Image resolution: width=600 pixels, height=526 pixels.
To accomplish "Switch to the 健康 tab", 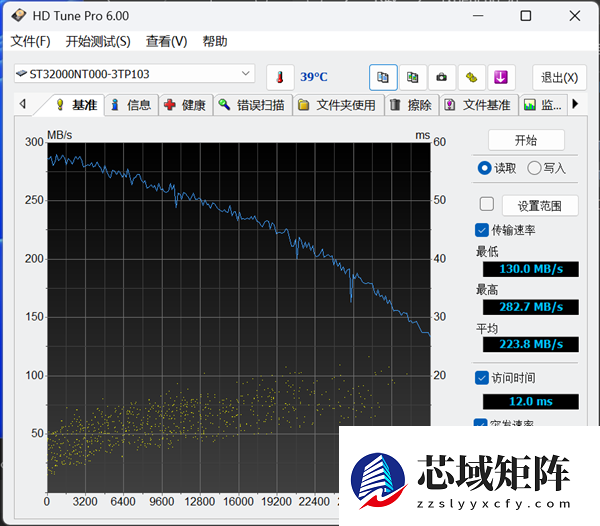I will point(186,105).
